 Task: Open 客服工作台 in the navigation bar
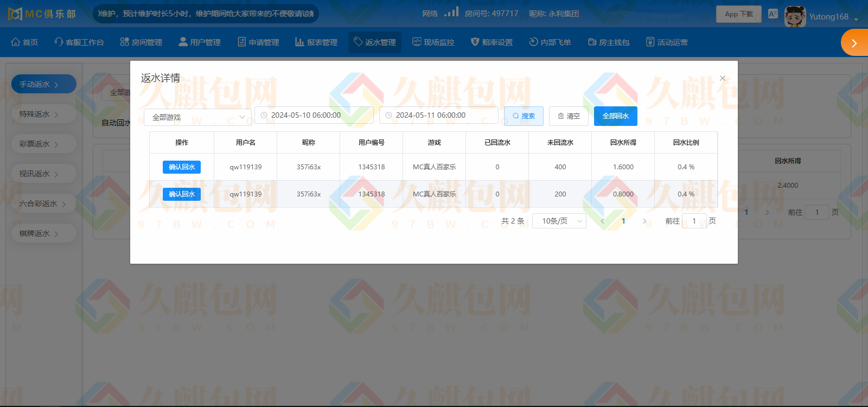pyautogui.click(x=79, y=42)
